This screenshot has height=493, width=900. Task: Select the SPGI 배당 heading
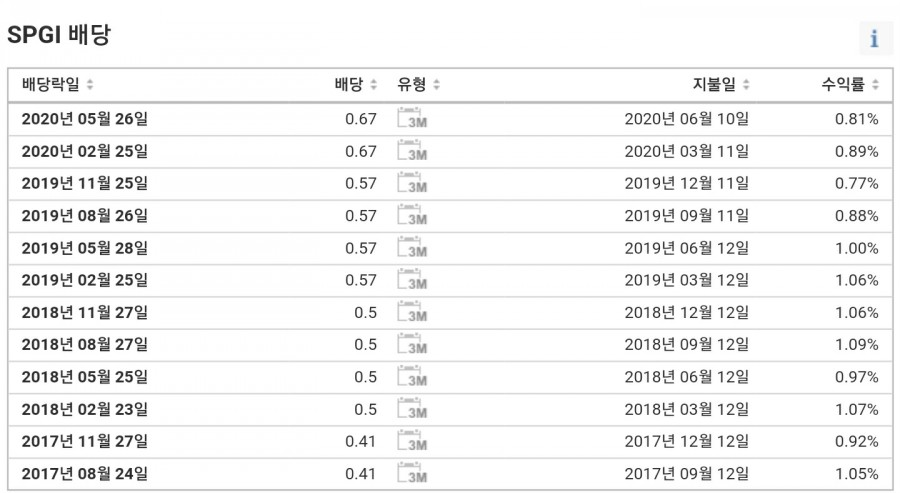(59, 34)
